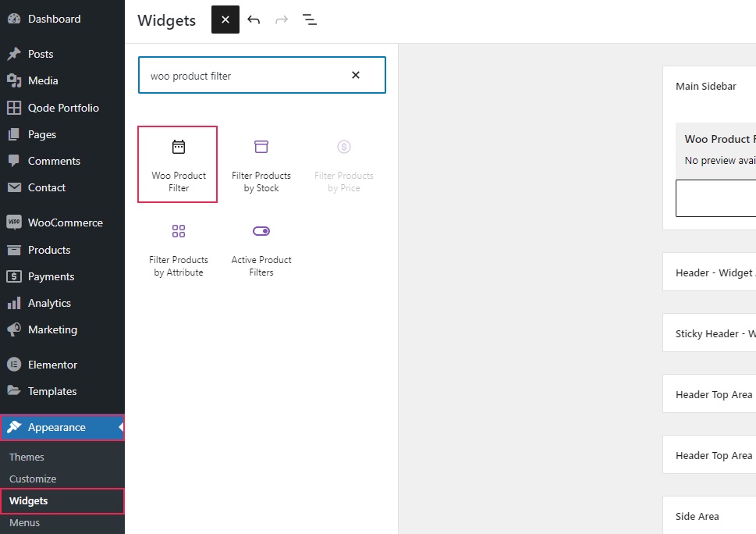This screenshot has height=534, width=756.
Task: Click the Comments speech bubble icon
Action: click(14, 161)
